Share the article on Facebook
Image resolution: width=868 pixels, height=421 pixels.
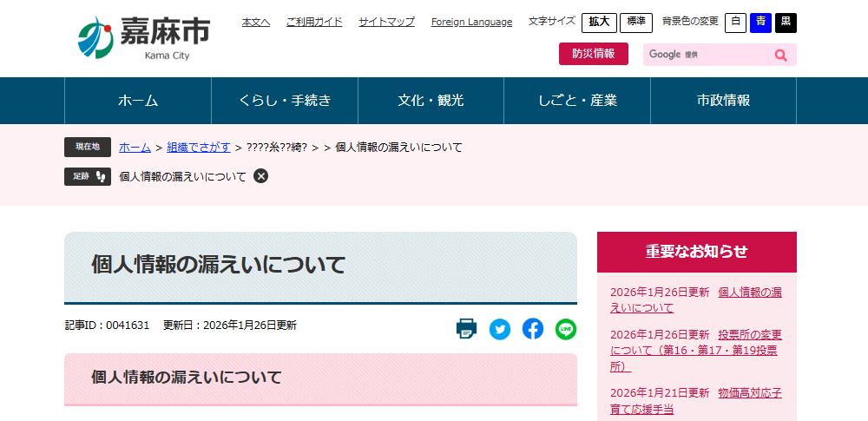(533, 329)
